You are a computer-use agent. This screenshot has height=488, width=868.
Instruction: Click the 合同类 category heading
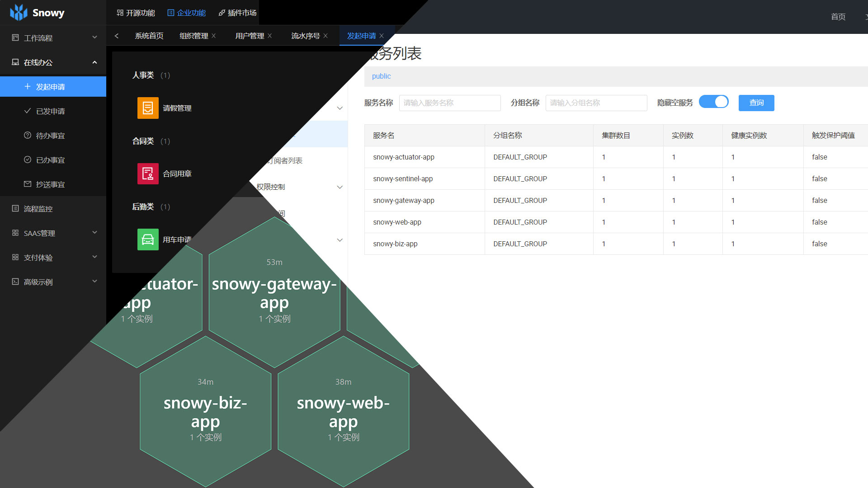click(143, 141)
